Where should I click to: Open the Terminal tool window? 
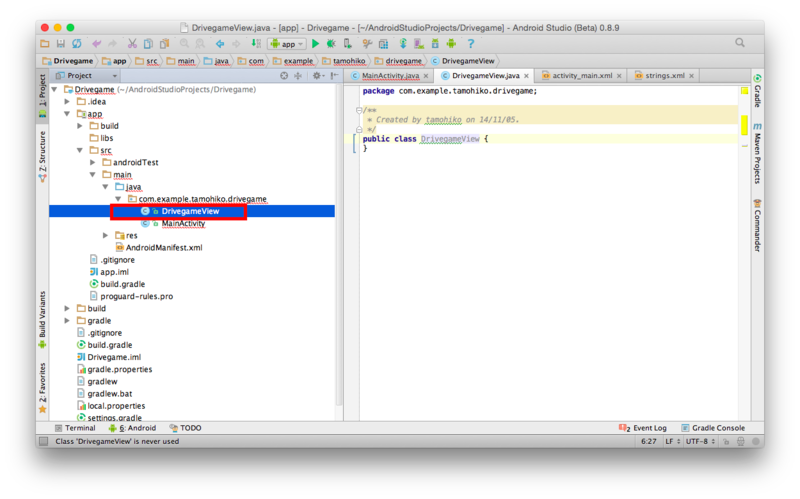[x=75, y=428]
